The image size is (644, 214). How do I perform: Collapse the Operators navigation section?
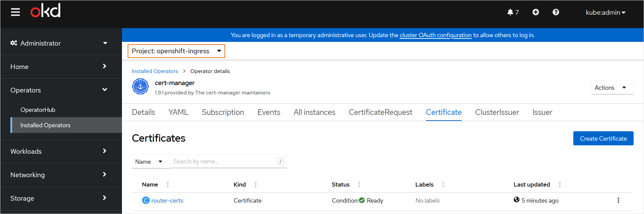(x=61, y=90)
